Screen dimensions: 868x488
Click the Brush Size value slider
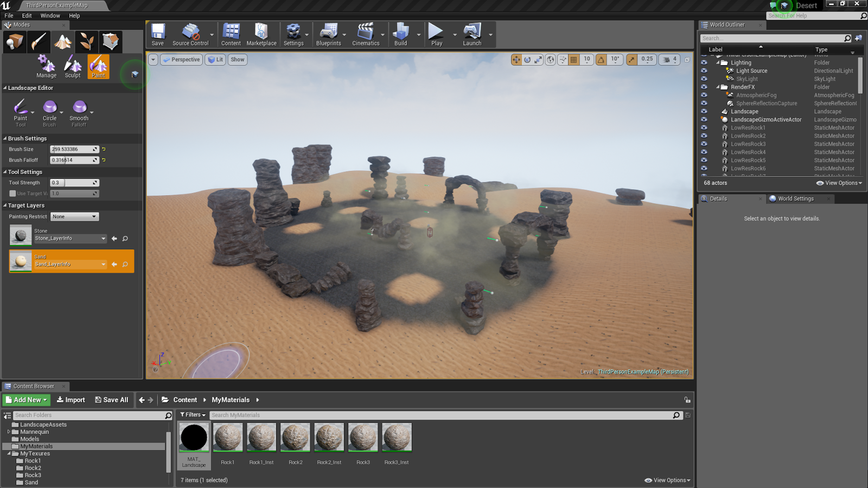pos(74,149)
